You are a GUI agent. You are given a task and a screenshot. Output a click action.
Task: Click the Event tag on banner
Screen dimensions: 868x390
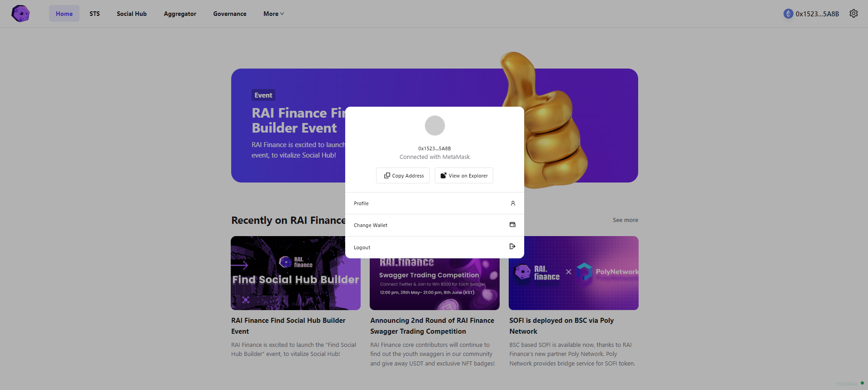pos(263,95)
